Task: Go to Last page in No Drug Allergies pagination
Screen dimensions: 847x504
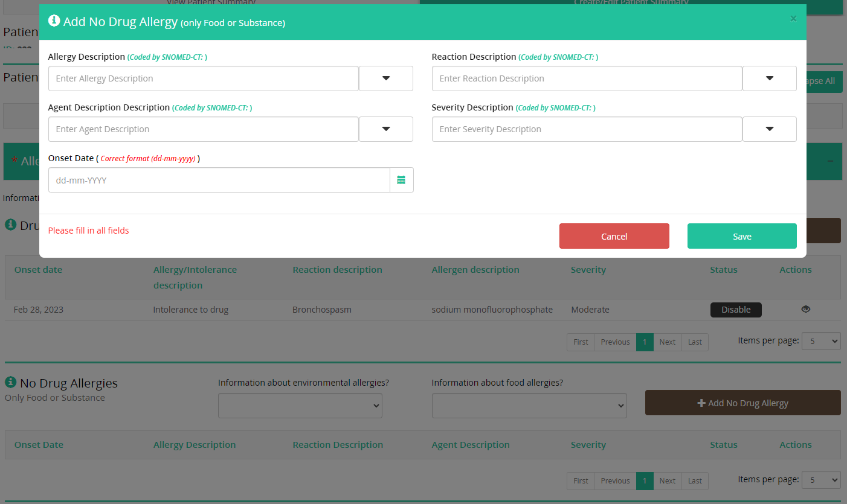Action: [695, 481]
